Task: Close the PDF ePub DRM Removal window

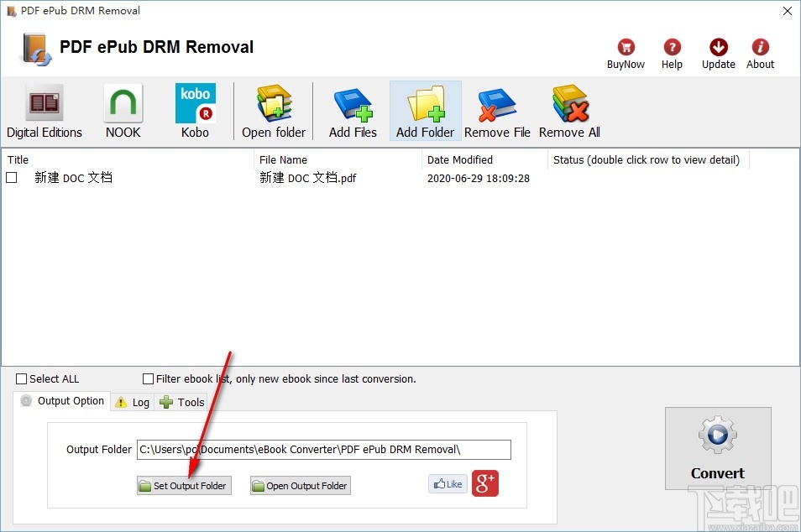Action: 788,11
